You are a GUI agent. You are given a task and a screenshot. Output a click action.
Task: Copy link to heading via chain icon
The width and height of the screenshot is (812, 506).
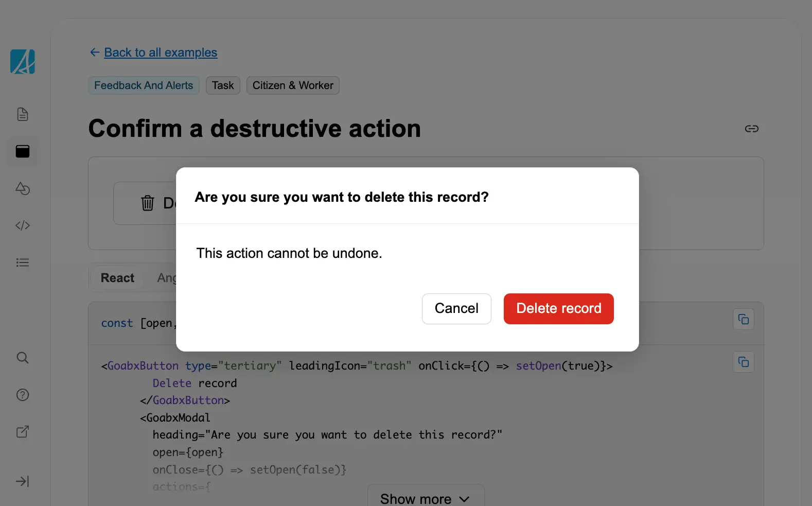tap(751, 129)
